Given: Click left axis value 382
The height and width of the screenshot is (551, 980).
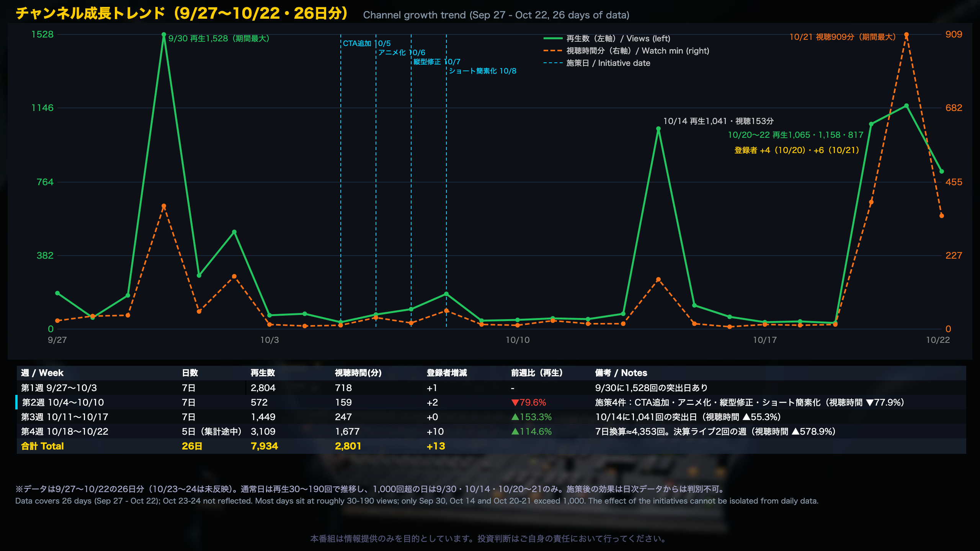Looking at the screenshot, I should coord(45,256).
